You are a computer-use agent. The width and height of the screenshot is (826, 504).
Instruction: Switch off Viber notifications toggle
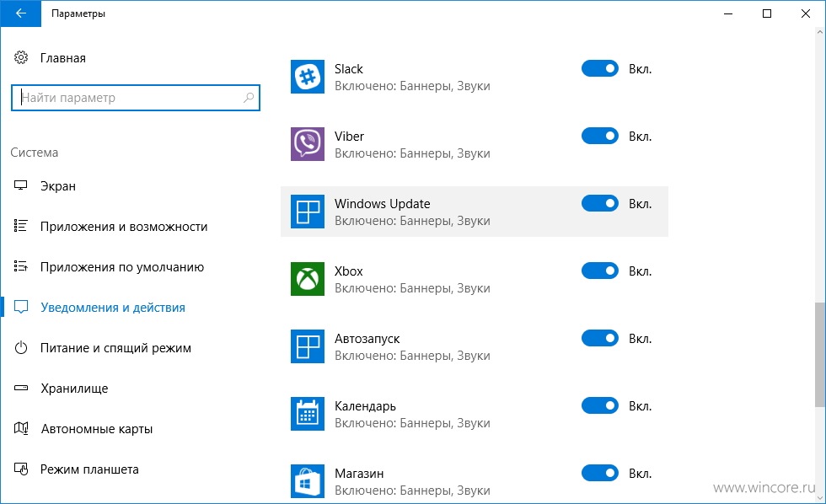pyautogui.click(x=599, y=136)
